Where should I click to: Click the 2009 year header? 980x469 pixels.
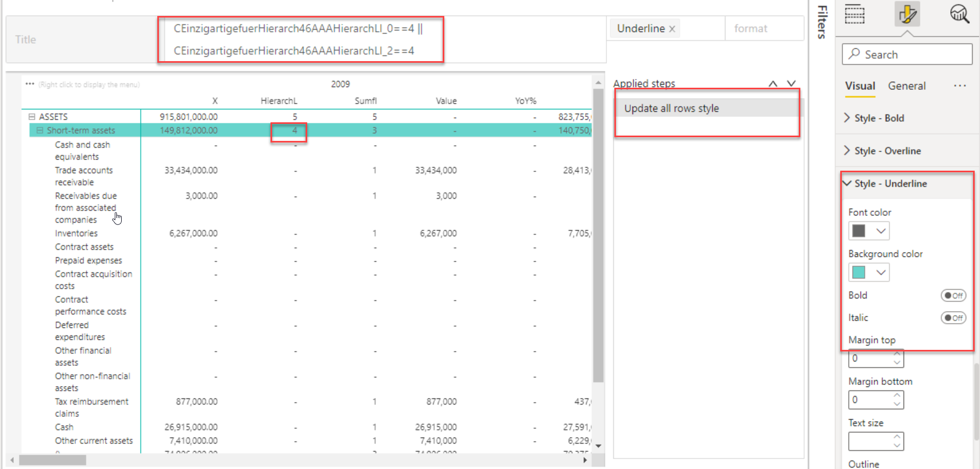tap(340, 84)
